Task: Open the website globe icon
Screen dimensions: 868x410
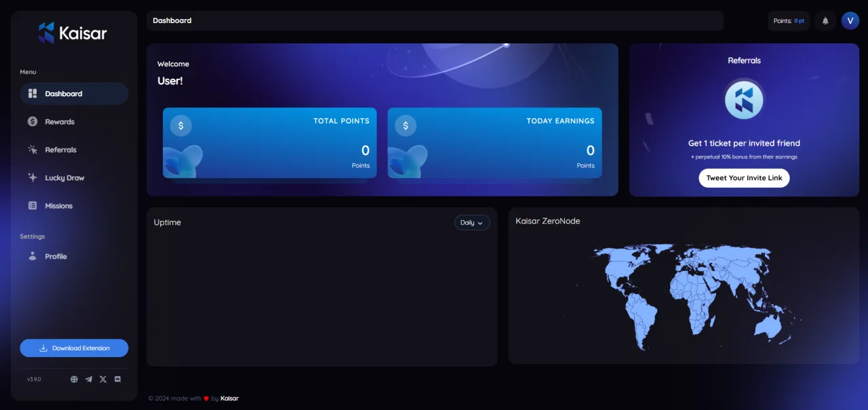Action: point(74,380)
